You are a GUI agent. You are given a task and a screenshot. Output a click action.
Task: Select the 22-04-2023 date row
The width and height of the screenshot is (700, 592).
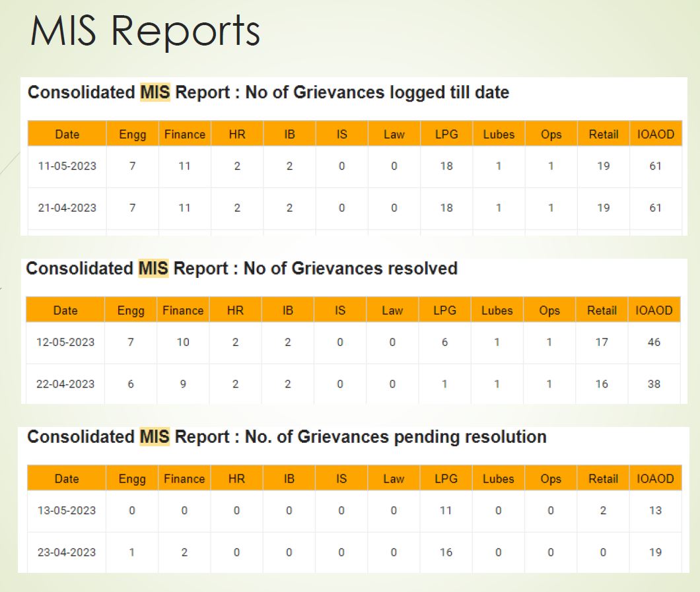[x=65, y=384]
